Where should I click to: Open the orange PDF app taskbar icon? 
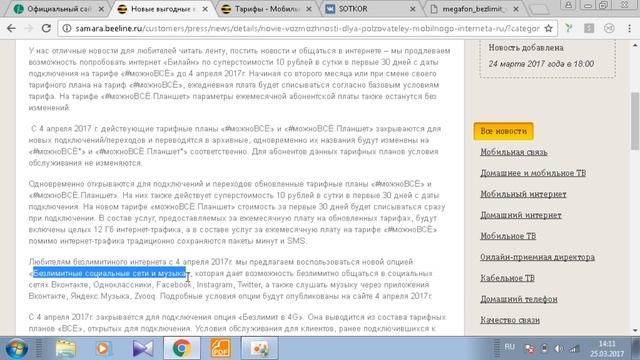pyautogui.click(x=220, y=349)
